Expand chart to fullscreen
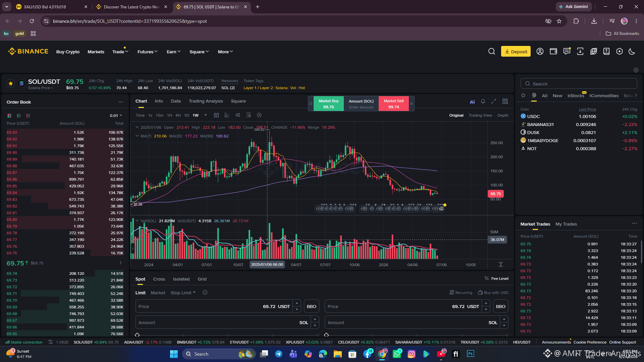 494,101
